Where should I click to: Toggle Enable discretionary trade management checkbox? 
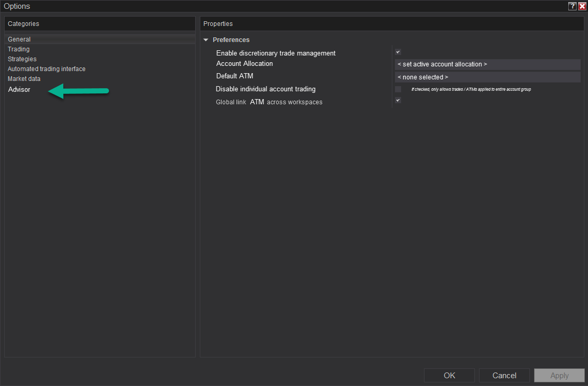pos(398,52)
